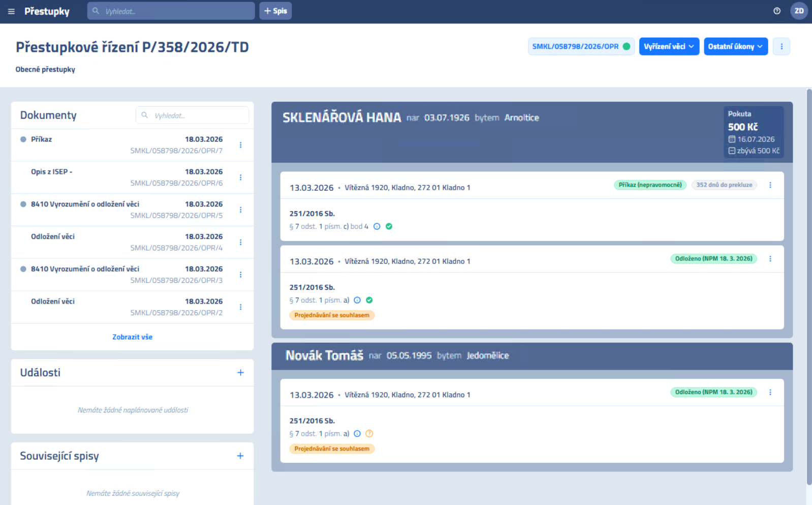The width and height of the screenshot is (812, 505).
Task: Open the Opis z ISEP document
Action: 132,177
